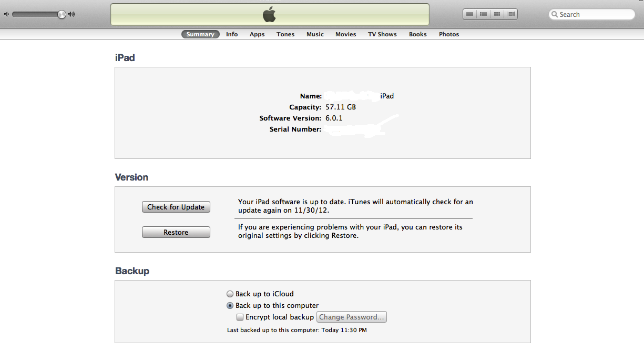Open the Movies tab
The image size is (644, 350).
tap(346, 34)
